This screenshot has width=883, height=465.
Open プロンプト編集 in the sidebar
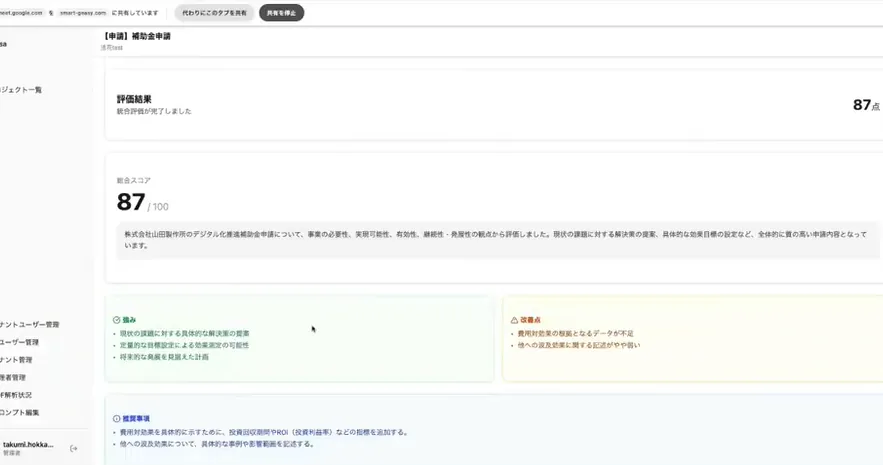[19, 413]
